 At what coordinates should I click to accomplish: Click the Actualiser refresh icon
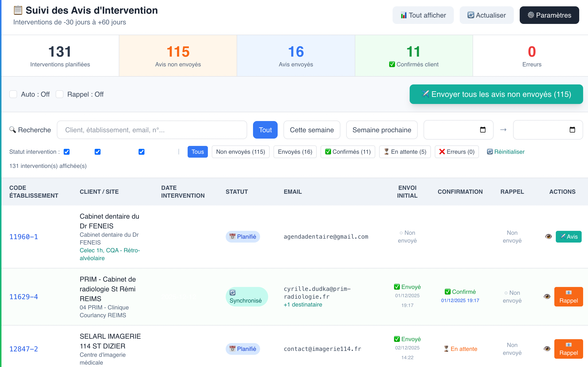point(471,15)
